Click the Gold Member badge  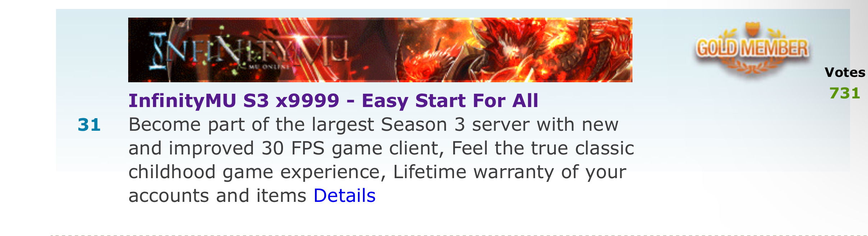coord(752,48)
